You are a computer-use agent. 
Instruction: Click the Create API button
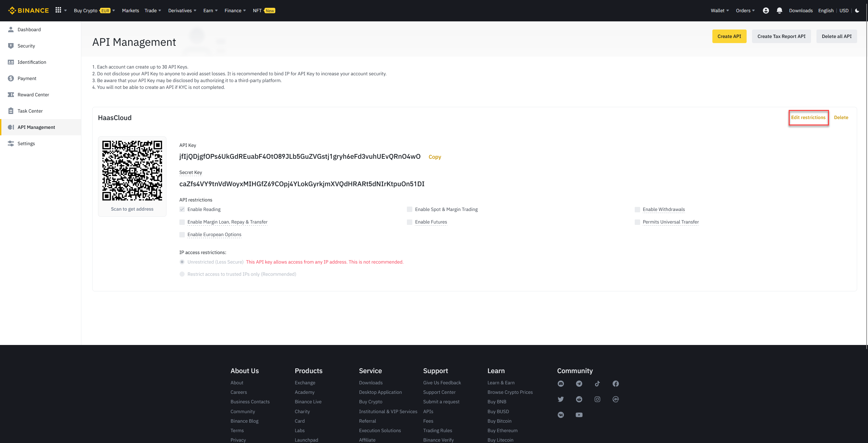[729, 36]
